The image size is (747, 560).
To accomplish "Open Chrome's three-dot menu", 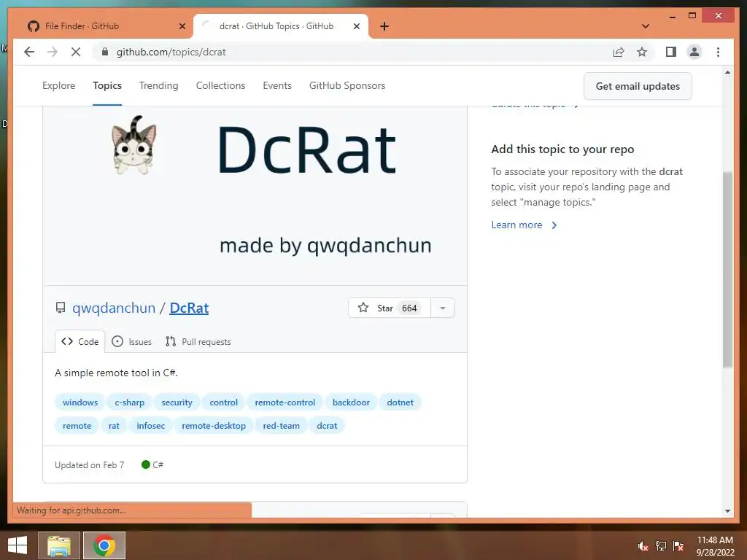I will coord(718,52).
